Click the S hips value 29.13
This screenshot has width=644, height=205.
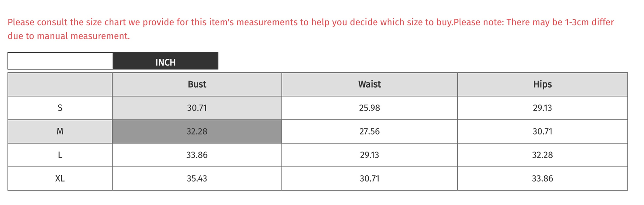click(543, 108)
